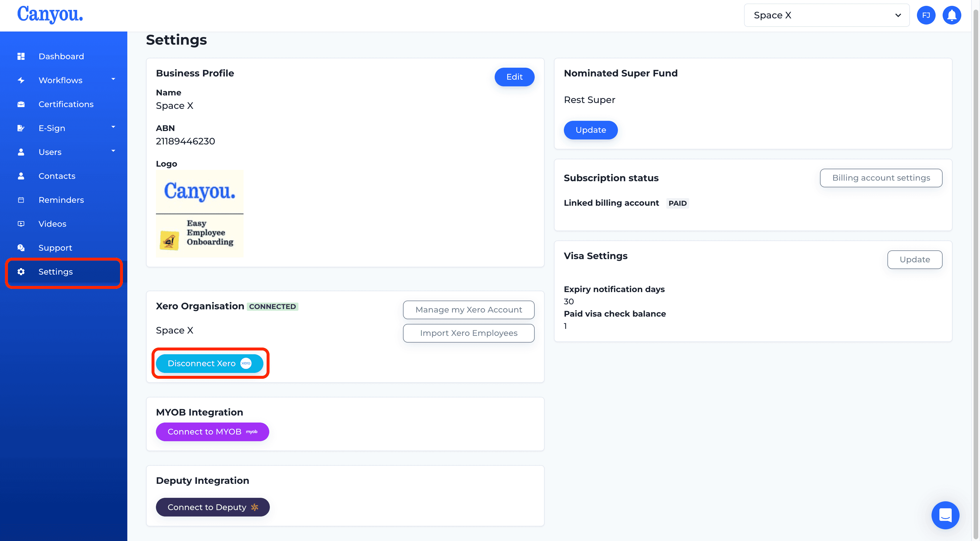This screenshot has height=541, width=980.
Task: Expand the Workflows menu arrow
Action: click(x=113, y=79)
